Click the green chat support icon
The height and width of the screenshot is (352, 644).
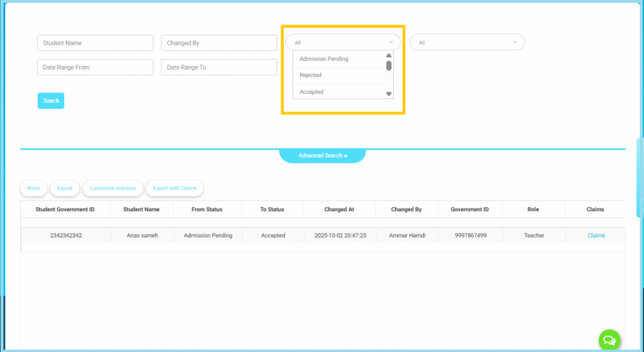click(x=609, y=340)
